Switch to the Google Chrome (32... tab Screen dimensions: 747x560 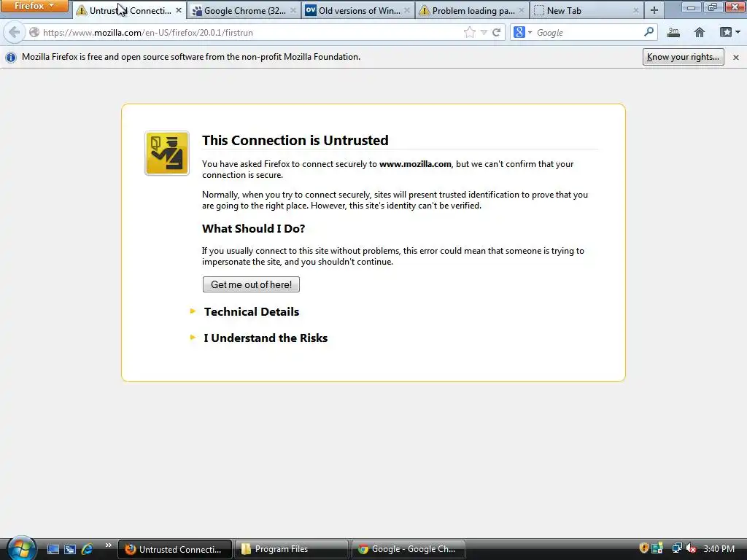[x=244, y=10]
